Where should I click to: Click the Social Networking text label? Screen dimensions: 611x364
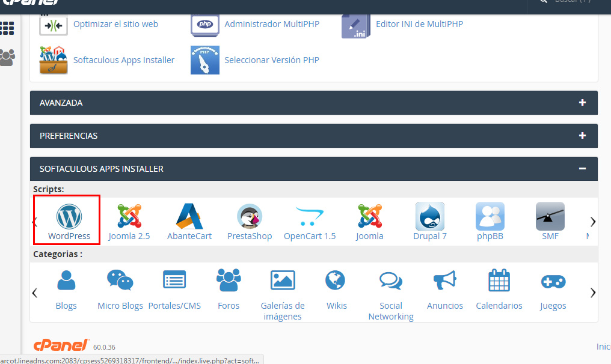pos(391,311)
